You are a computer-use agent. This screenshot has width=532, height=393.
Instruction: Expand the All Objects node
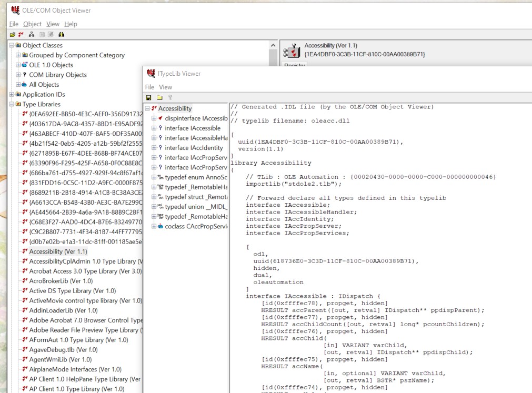[18, 85]
